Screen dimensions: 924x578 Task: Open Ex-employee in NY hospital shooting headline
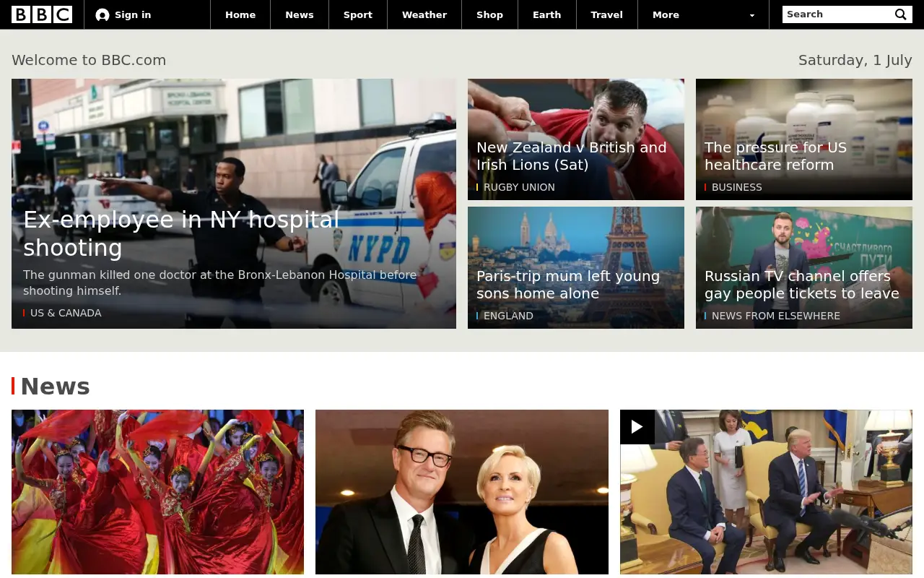tap(181, 233)
